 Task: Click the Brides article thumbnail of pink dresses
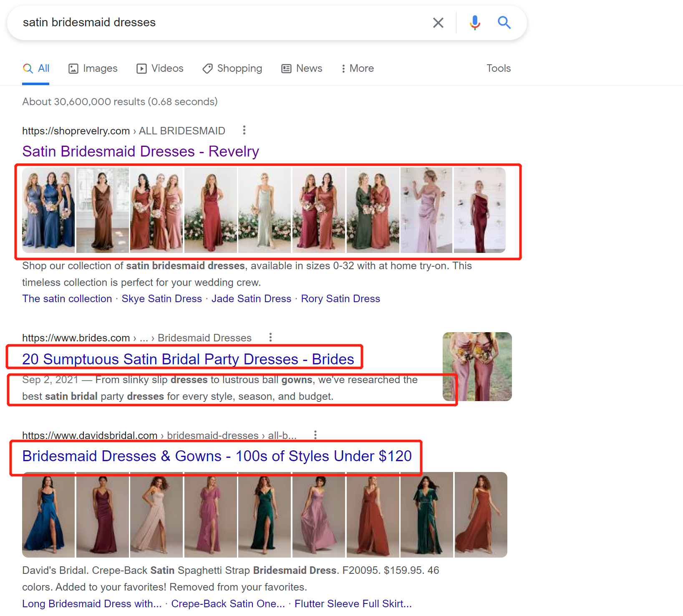[477, 366]
